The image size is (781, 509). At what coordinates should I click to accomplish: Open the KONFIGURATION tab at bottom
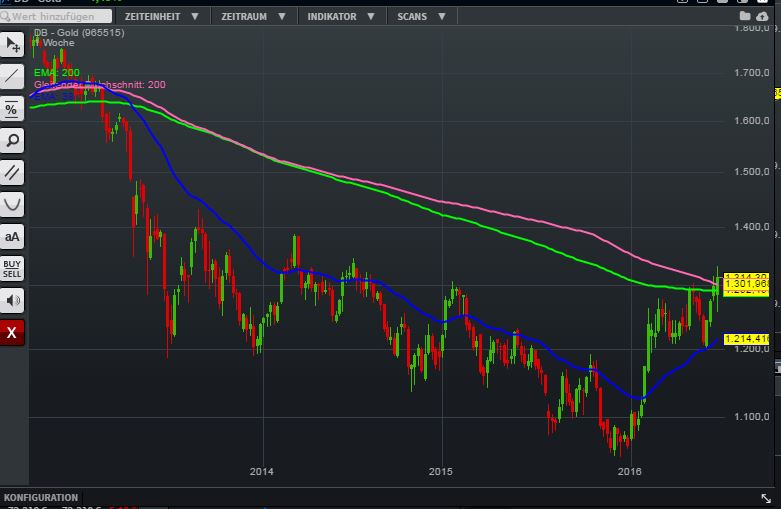41,498
